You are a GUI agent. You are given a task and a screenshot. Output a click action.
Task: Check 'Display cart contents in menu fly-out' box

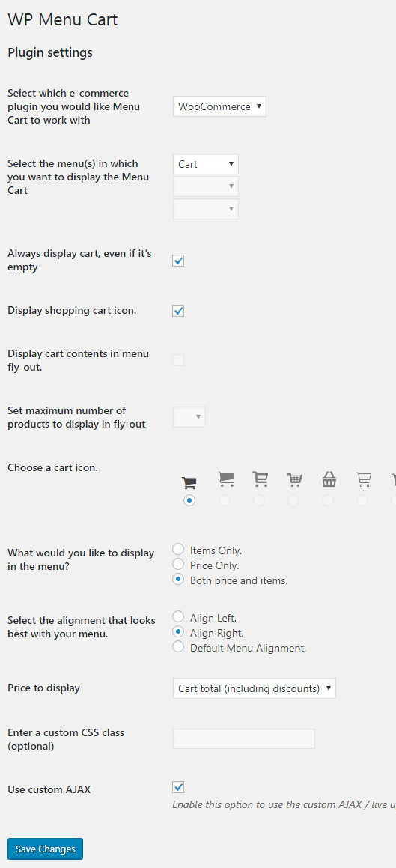[178, 360]
